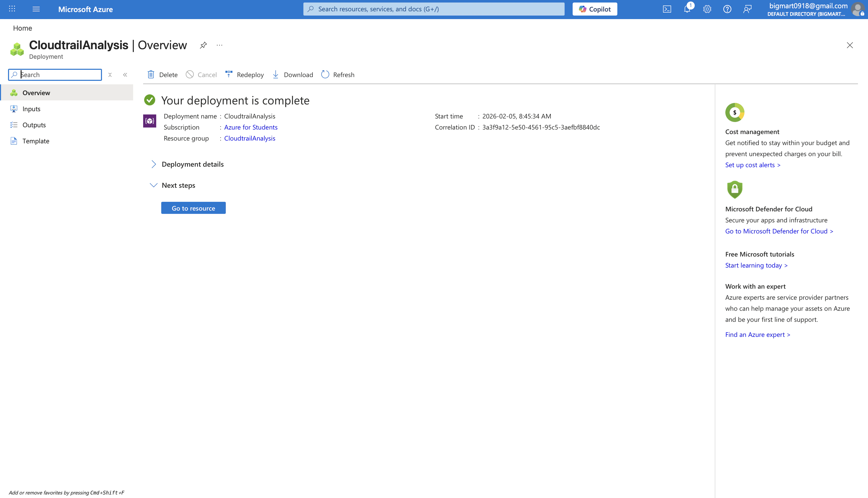Open Cloud Shell from the top bar
Screen dimensions: 868x498
point(667,9)
